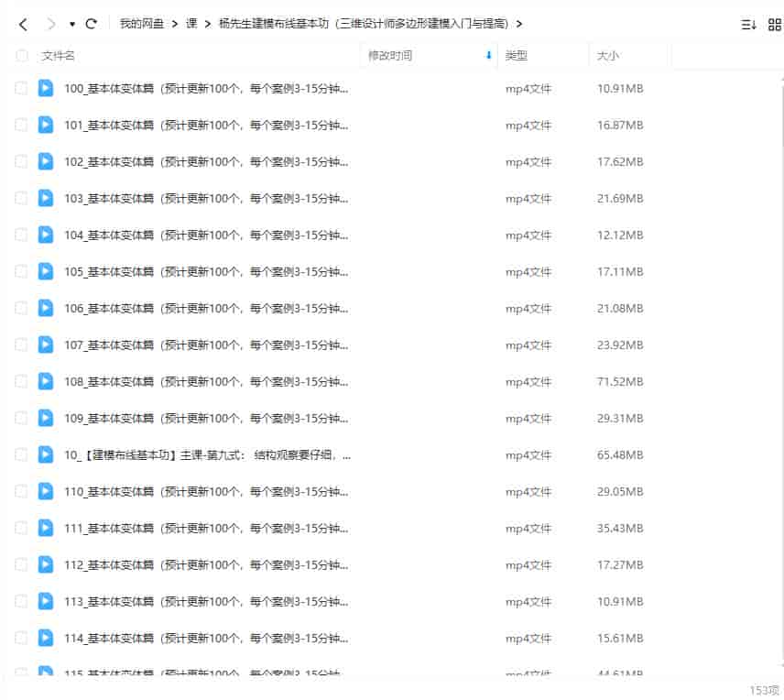
Task: Switch to grid view using the top-right icon
Action: tap(774, 25)
